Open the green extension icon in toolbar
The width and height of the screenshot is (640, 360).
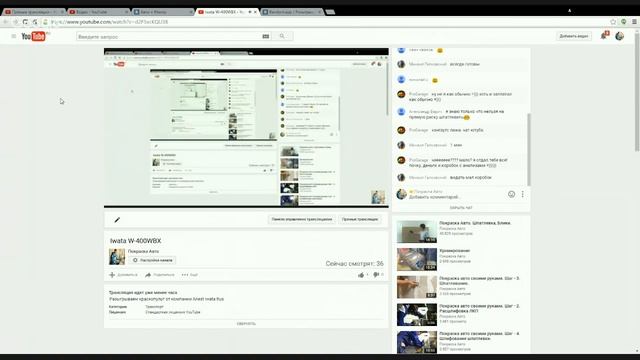[x=624, y=22]
